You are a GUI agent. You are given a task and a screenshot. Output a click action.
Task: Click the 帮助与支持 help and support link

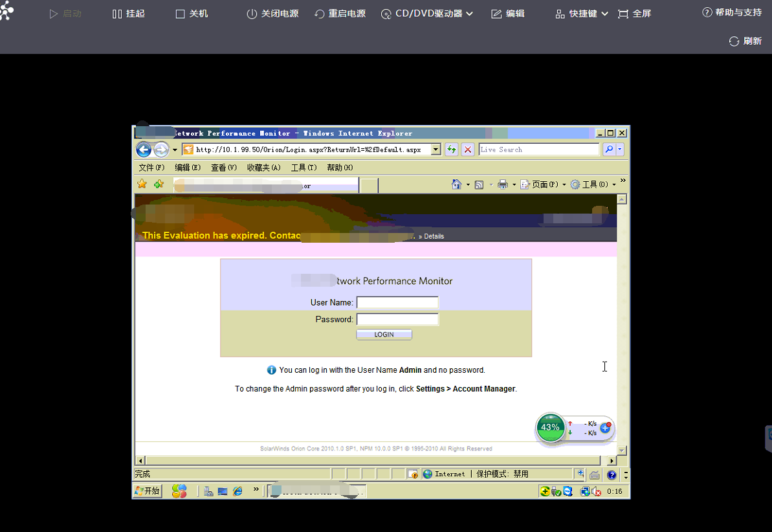point(732,12)
